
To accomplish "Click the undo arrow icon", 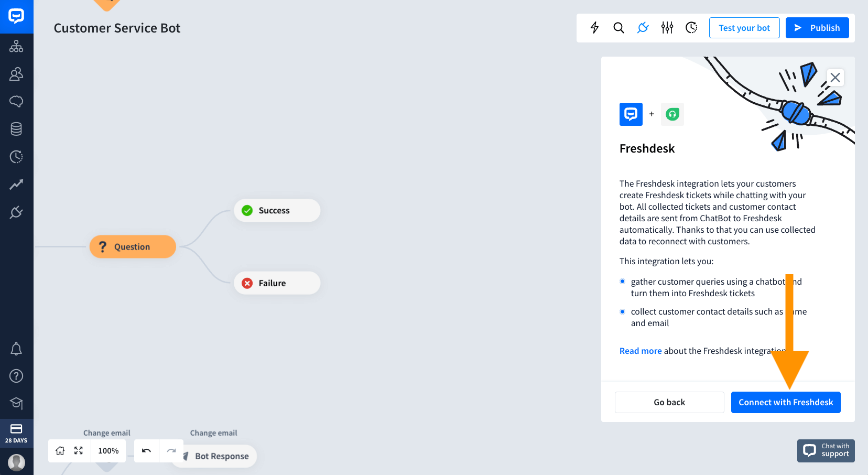I will 146,451.
